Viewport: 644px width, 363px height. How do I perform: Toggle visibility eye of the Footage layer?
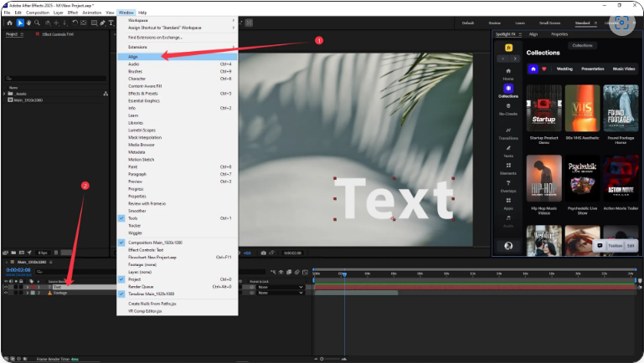[x=6, y=293]
